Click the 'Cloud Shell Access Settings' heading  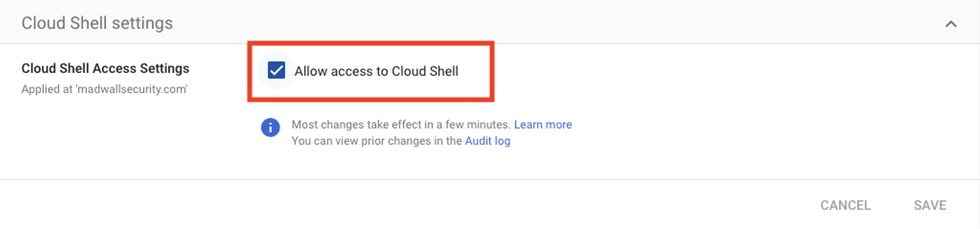[x=105, y=68]
